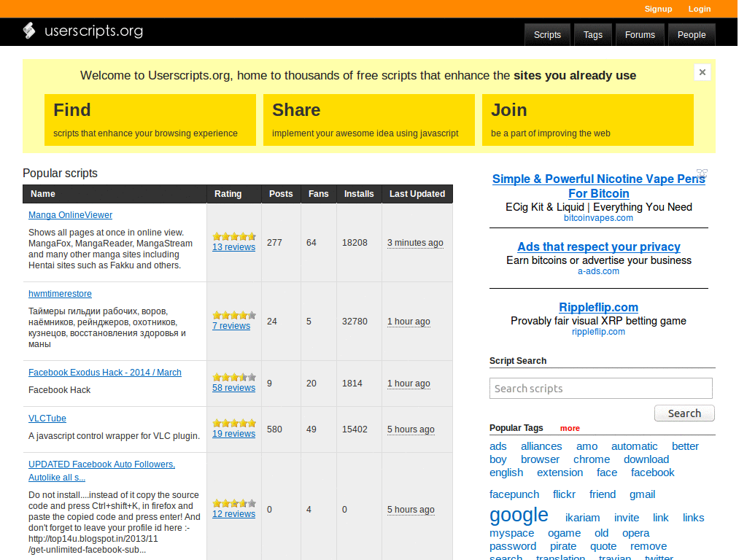The height and width of the screenshot is (560, 747).
Task: Click the red 'more' tags link
Action: (x=570, y=428)
